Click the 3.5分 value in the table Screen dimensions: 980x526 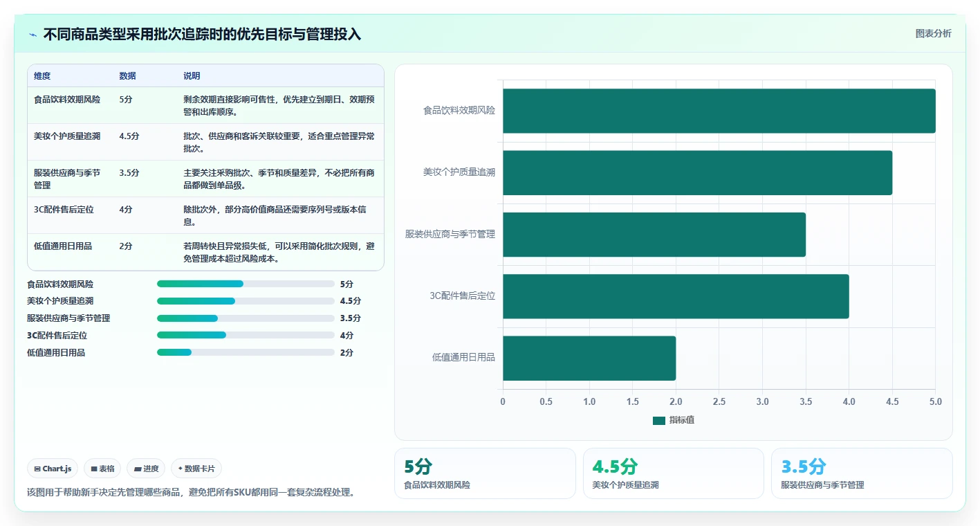(129, 173)
